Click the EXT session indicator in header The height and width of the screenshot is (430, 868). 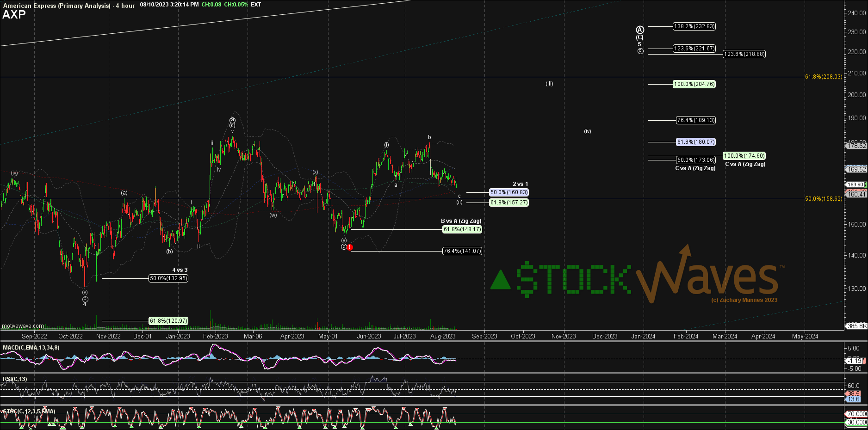(256, 5)
